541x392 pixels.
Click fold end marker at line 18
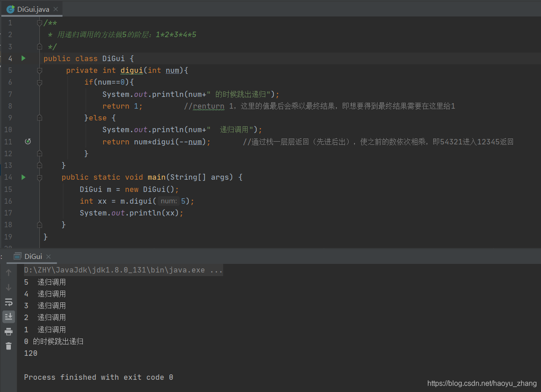pos(39,225)
